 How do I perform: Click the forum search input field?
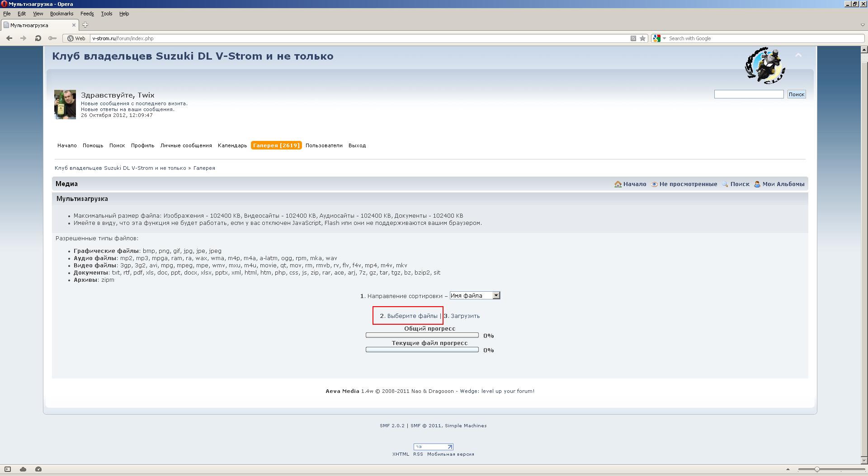749,94
